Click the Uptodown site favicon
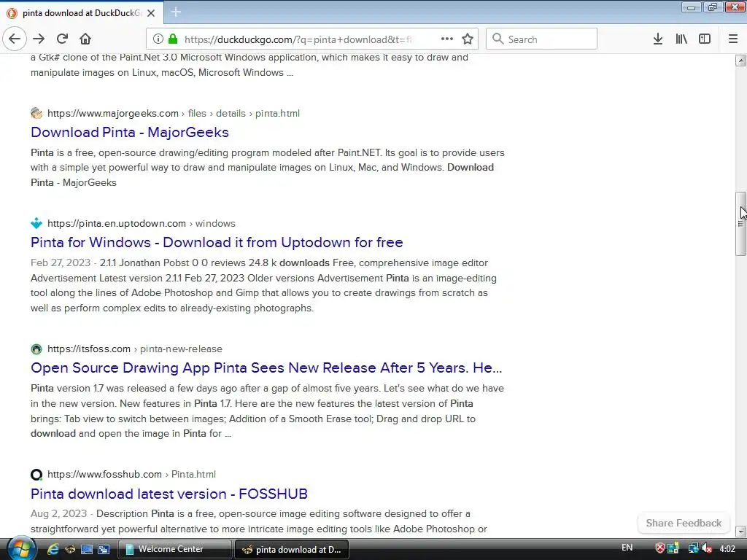Screen dimensions: 747x560 pos(36,223)
